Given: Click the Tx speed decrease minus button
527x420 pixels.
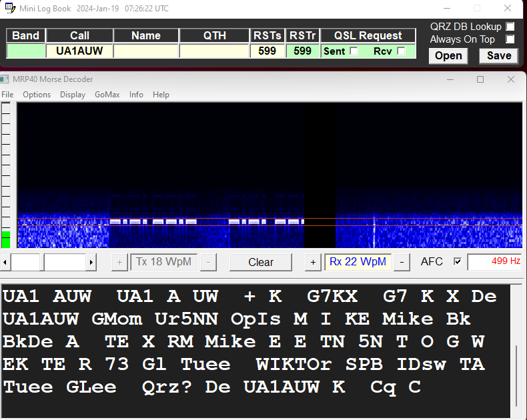Looking at the screenshot, I should click(x=208, y=262).
